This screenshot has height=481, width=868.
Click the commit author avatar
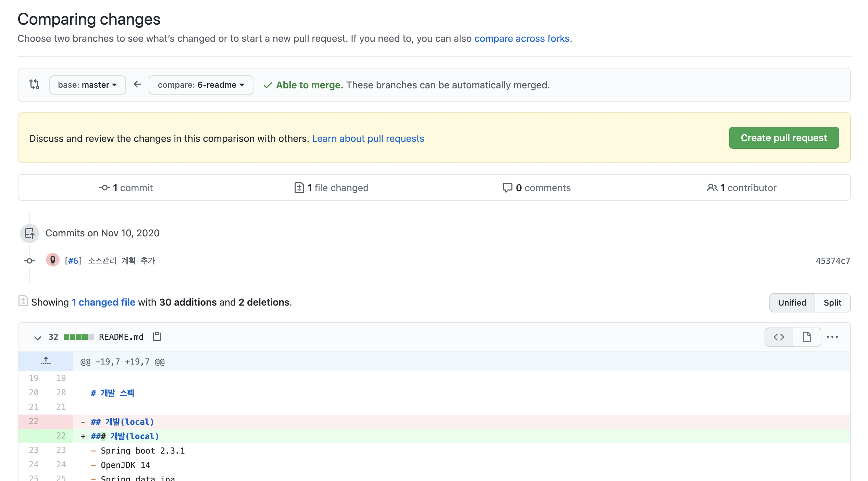click(53, 260)
